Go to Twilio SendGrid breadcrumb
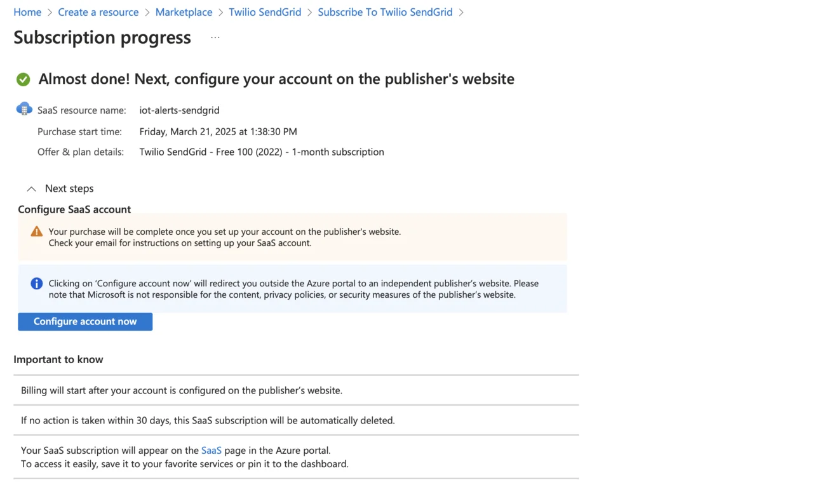Screen dimensions: 813x504 (x=265, y=12)
